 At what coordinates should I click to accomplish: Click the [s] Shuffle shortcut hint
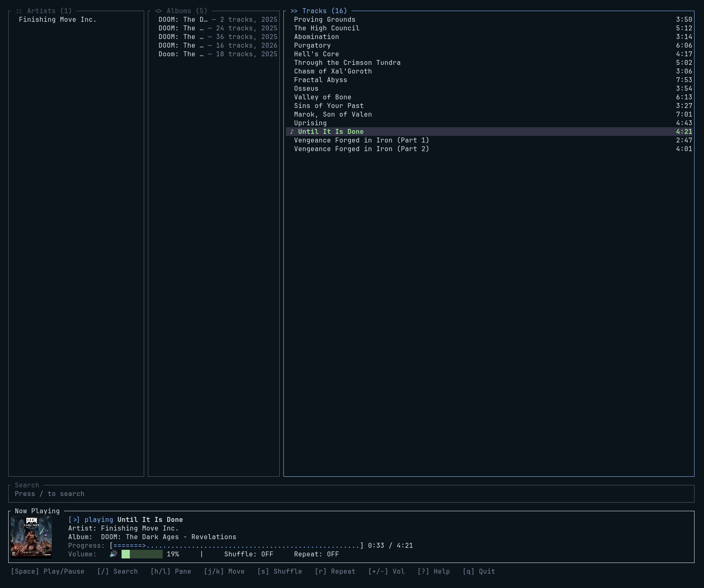[280, 572]
